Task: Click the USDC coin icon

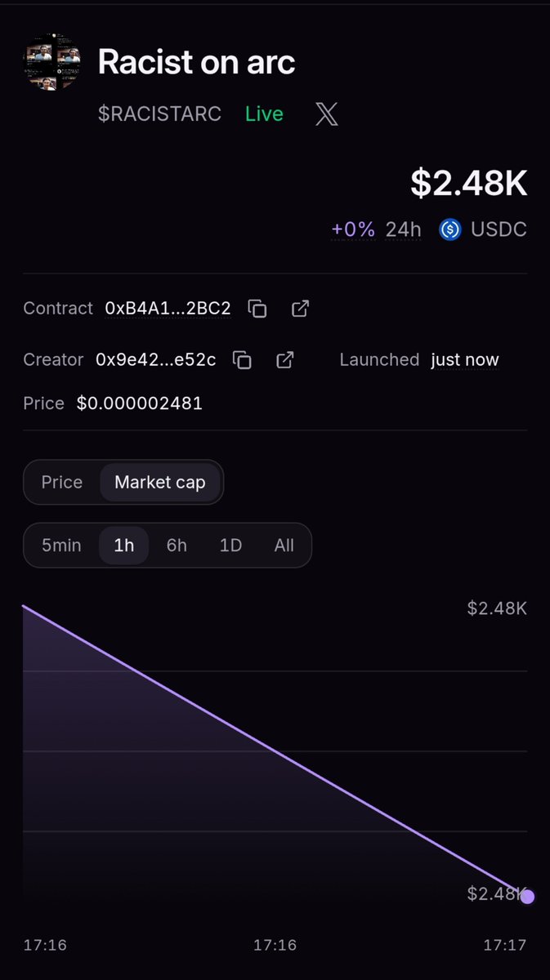Action: 450,229
